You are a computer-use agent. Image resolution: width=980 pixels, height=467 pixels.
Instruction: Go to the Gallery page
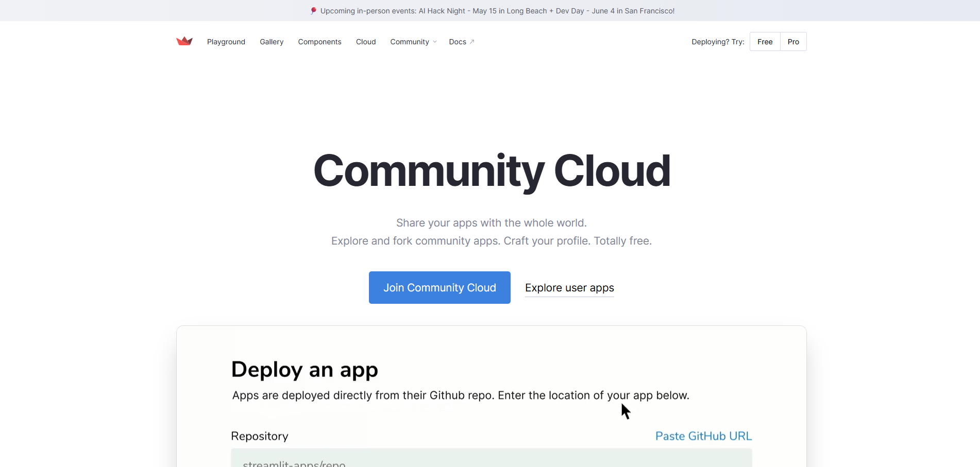click(272, 42)
